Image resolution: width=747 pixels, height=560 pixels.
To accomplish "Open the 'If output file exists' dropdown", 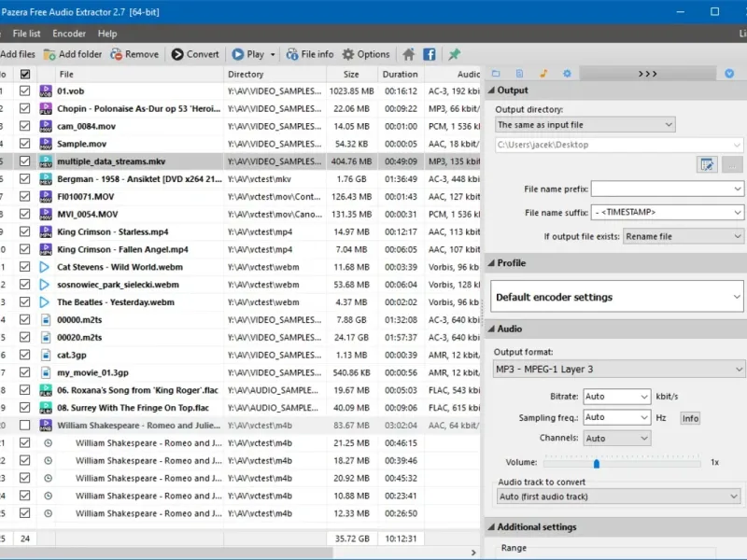I will (684, 237).
